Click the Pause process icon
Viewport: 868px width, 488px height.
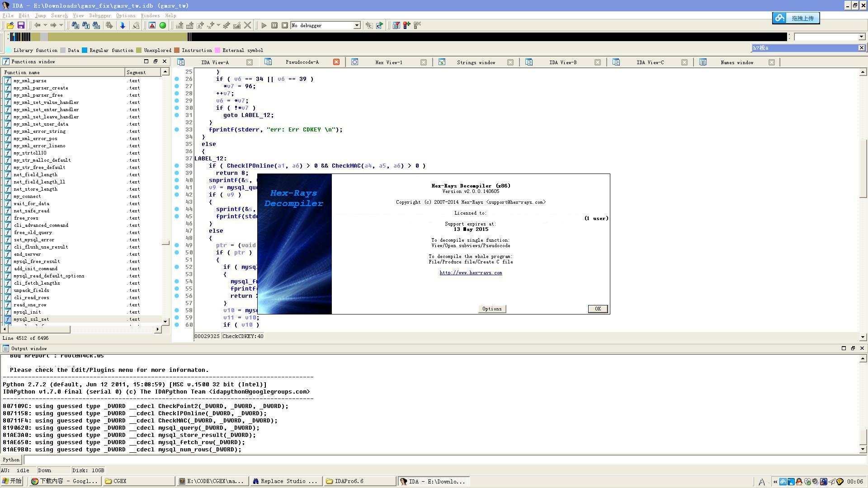point(274,25)
